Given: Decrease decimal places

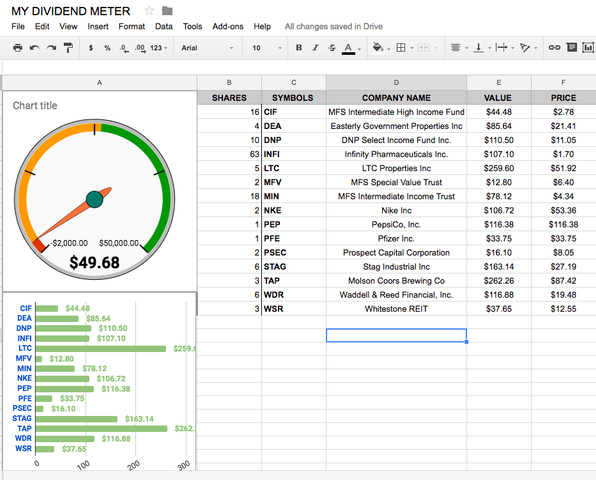Looking at the screenshot, I should click(x=124, y=48).
